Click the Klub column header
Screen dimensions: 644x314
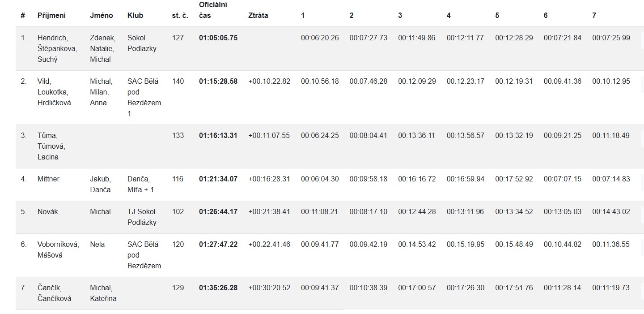coord(135,15)
